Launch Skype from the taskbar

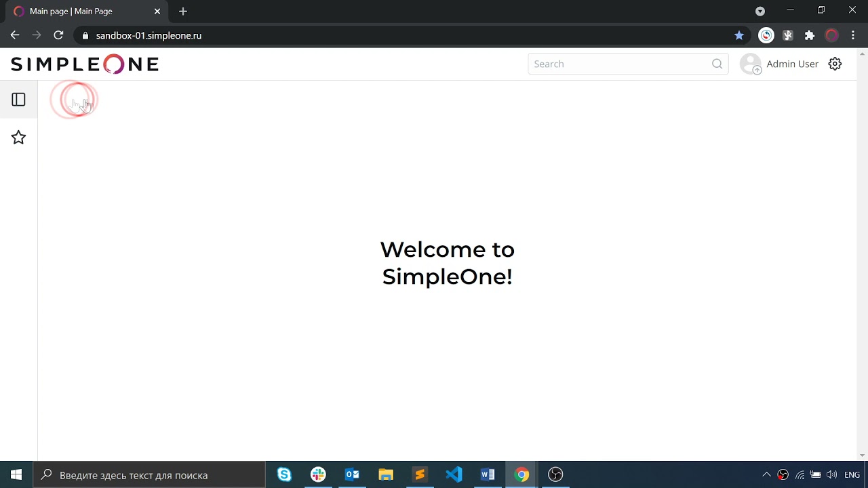(x=284, y=475)
